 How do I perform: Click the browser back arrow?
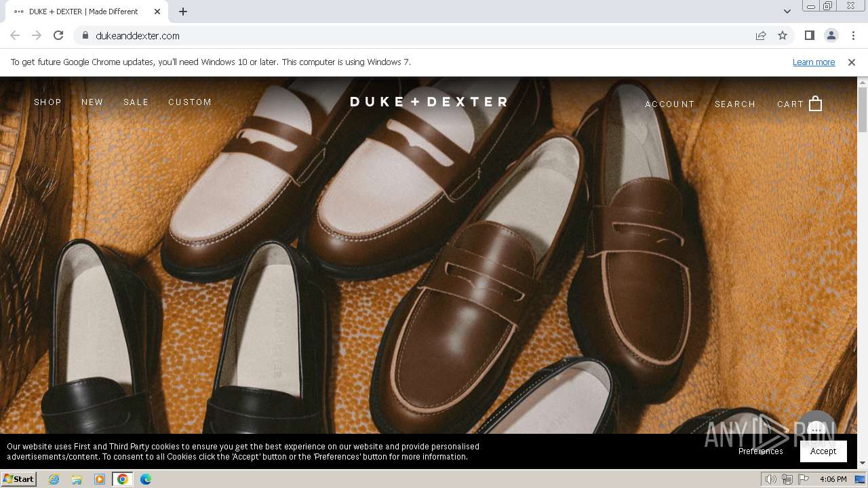15,35
